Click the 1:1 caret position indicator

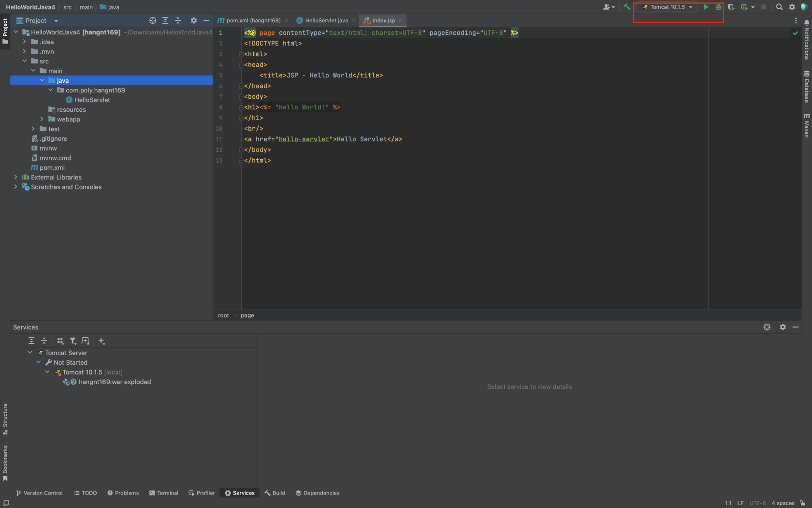click(728, 503)
